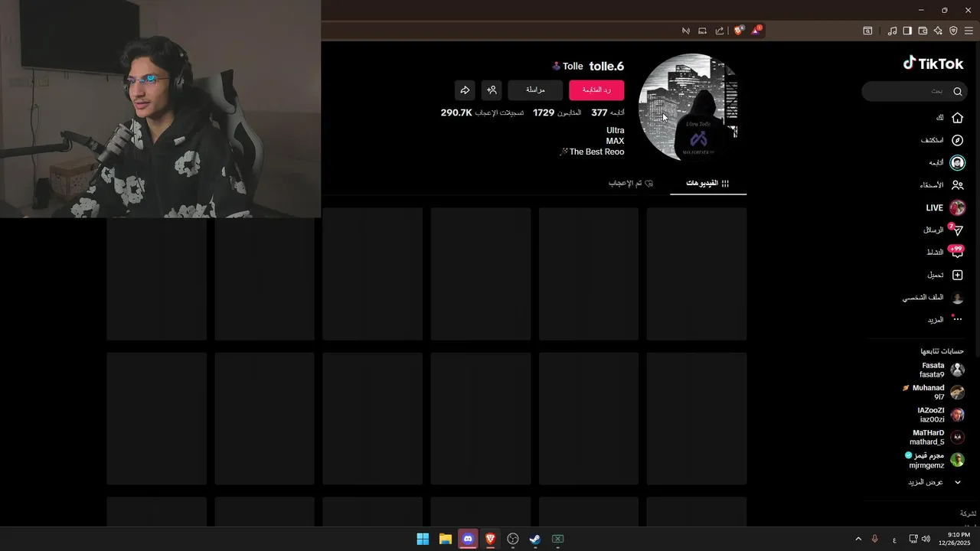The height and width of the screenshot is (551, 980).
Task: Switch the input language indicator in tray
Action: pyautogui.click(x=894, y=540)
